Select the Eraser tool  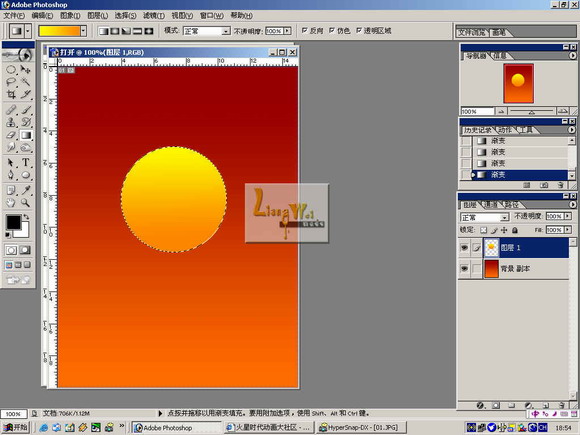pyautogui.click(x=11, y=135)
